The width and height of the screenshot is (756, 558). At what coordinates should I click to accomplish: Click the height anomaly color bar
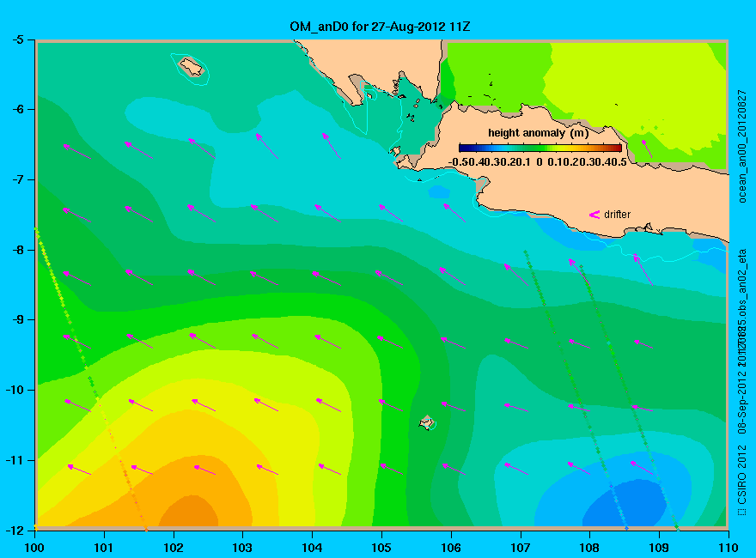click(x=540, y=148)
